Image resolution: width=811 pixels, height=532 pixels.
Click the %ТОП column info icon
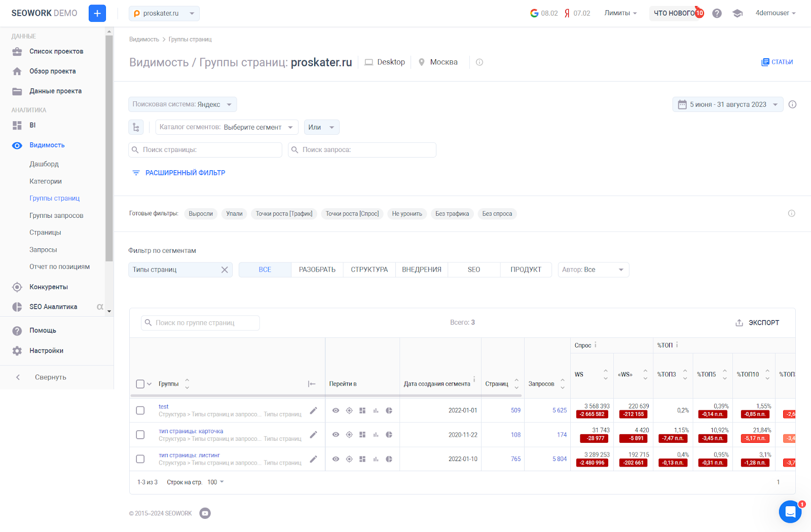677,345
